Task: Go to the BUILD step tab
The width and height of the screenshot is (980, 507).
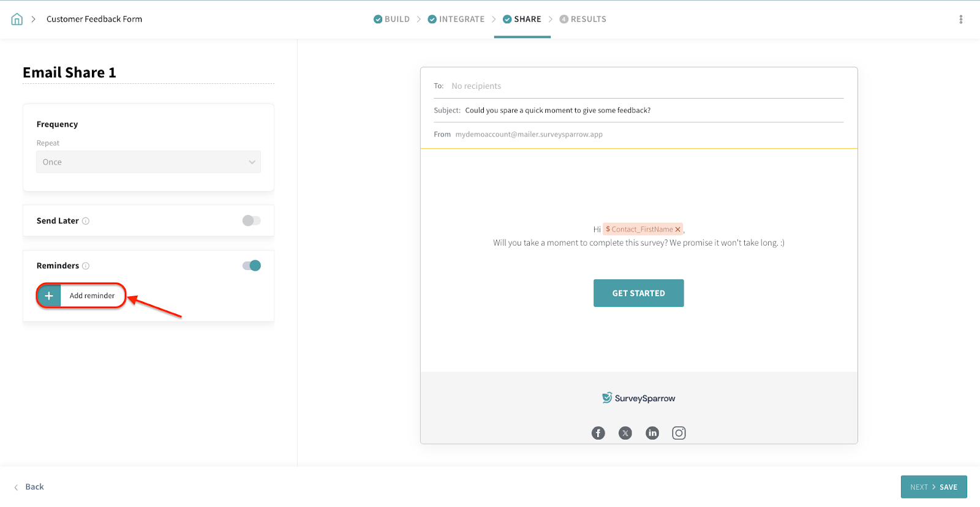Action: point(391,19)
